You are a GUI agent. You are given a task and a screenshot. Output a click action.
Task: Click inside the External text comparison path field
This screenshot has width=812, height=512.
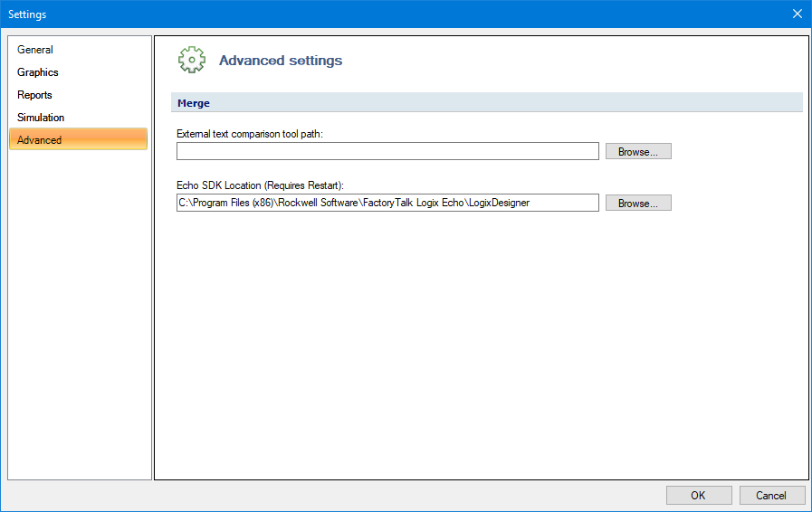pyautogui.click(x=387, y=151)
